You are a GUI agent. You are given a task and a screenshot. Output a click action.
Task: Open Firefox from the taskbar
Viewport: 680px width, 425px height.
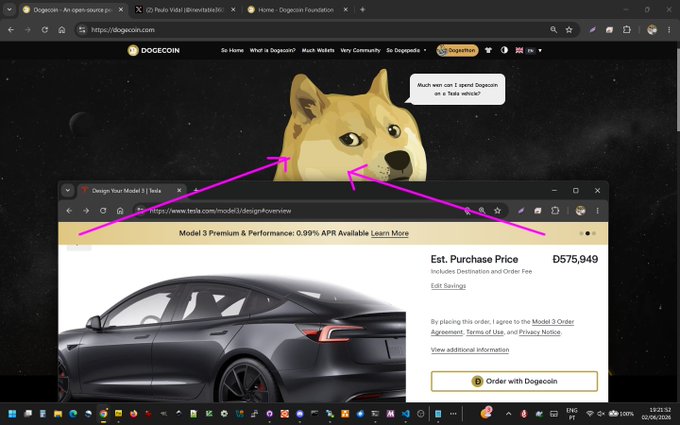(133, 414)
